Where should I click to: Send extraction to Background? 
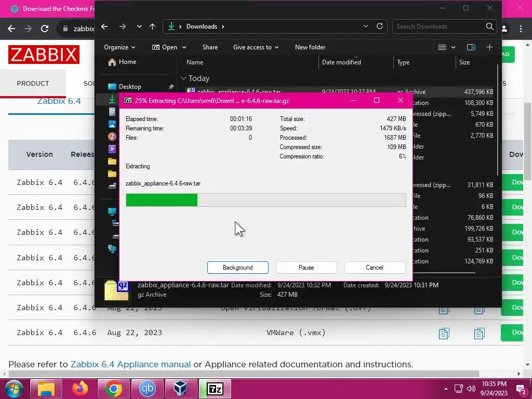(237, 268)
